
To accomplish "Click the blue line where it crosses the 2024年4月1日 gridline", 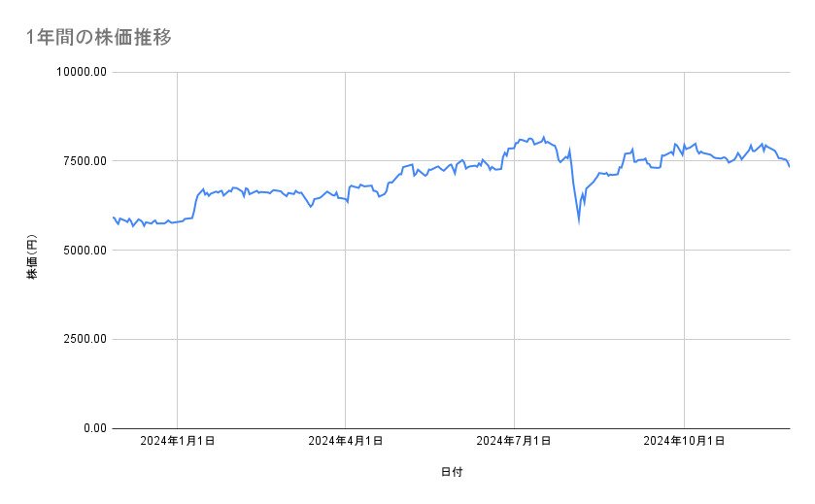I will click(346, 199).
